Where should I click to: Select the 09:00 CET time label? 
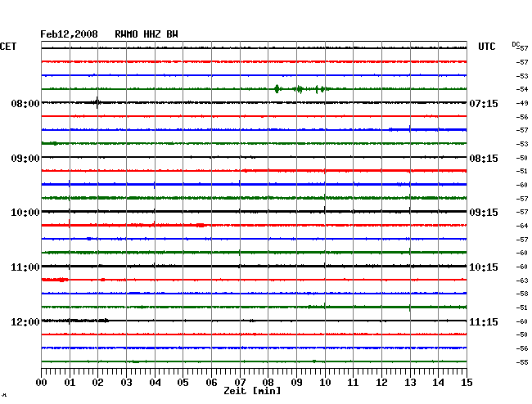(25, 159)
